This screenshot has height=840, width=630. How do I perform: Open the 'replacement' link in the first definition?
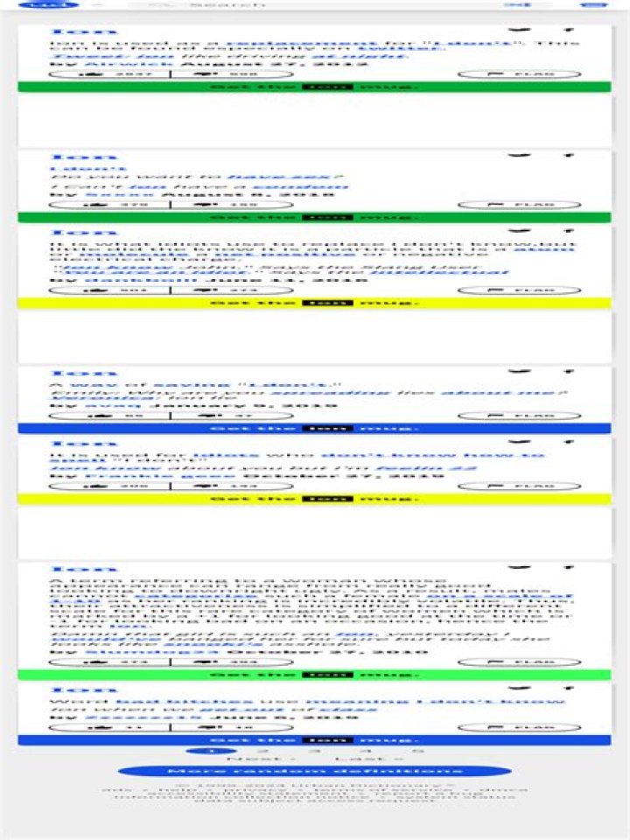tap(301, 43)
